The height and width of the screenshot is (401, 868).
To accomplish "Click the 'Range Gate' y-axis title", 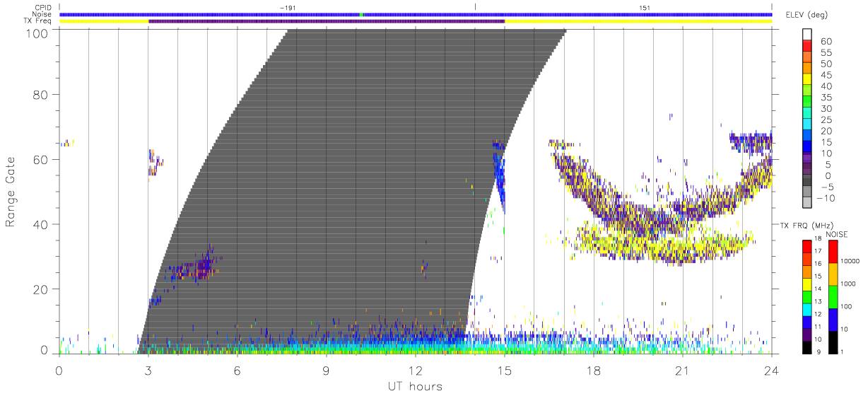I will pos(11,192).
